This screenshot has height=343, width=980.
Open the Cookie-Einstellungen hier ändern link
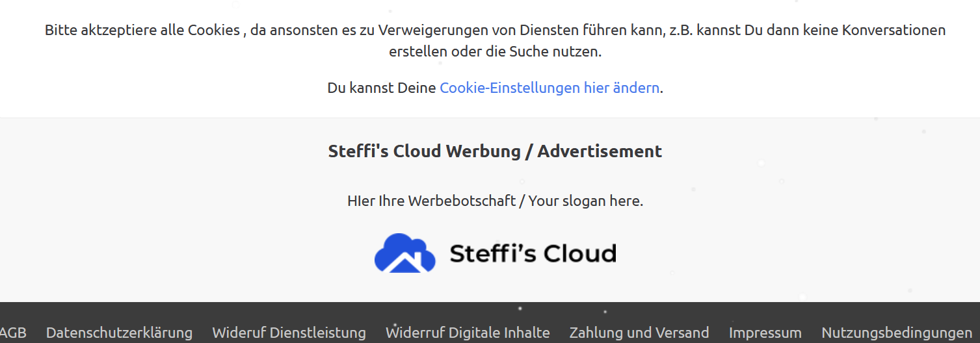click(x=550, y=88)
